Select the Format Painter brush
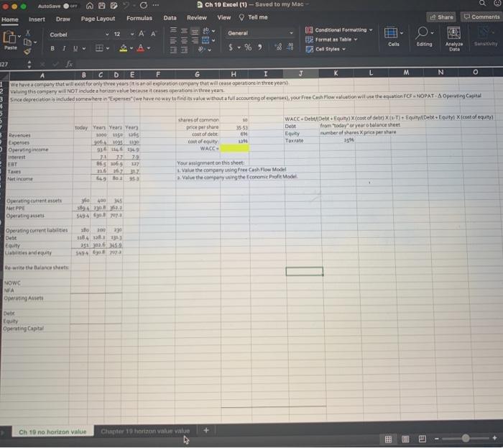This screenshot has height=448, width=503. pyautogui.click(x=27, y=51)
